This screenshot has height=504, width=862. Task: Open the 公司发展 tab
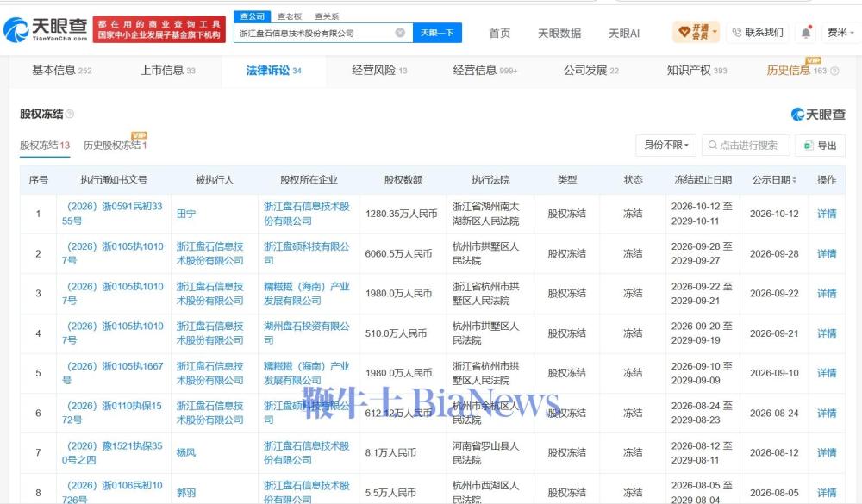591,71
